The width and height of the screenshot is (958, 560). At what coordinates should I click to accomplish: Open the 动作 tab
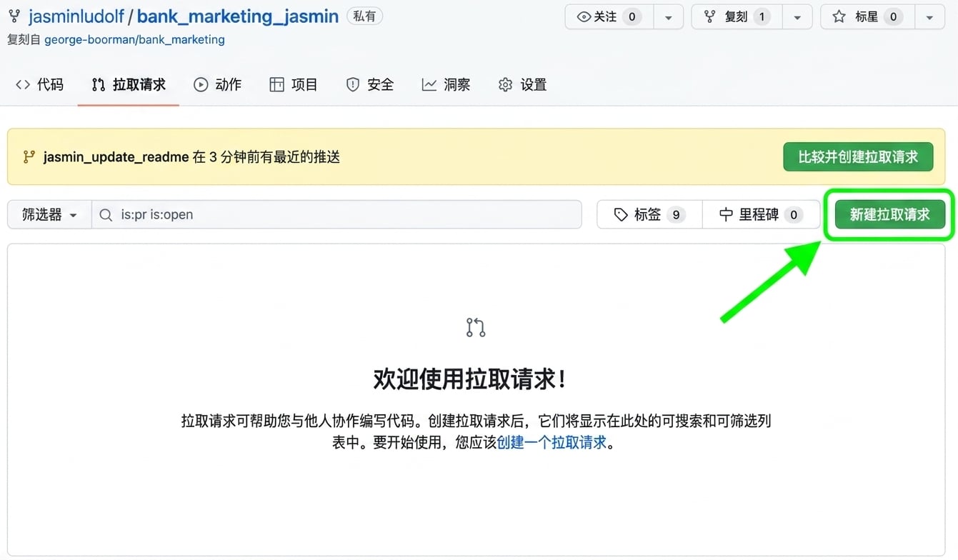[218, 84]
